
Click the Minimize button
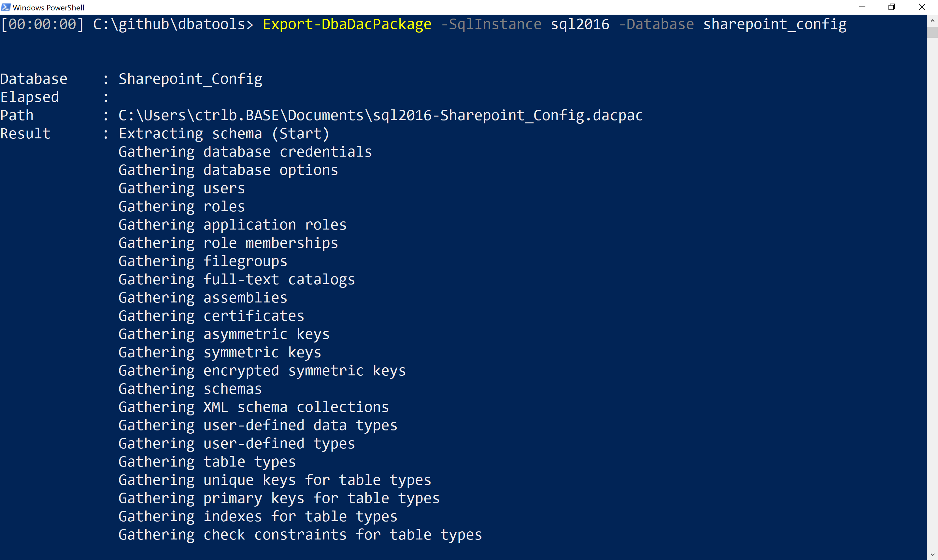pos(862,7)
